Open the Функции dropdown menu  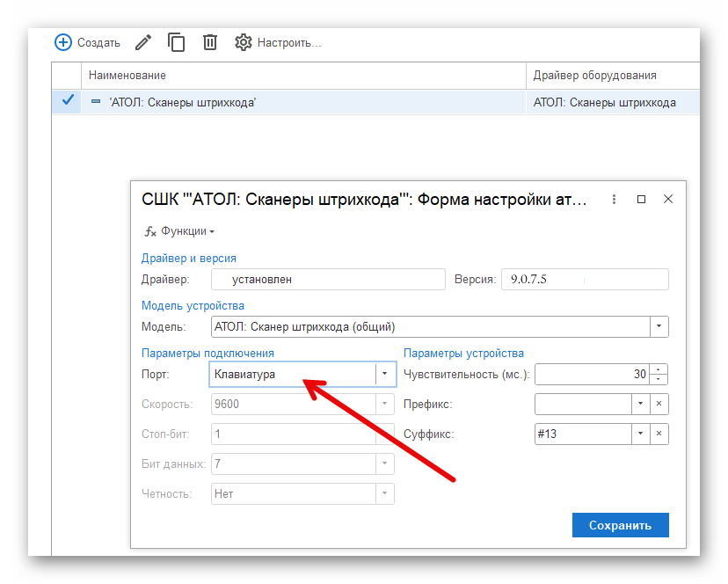tap(179, 231)
